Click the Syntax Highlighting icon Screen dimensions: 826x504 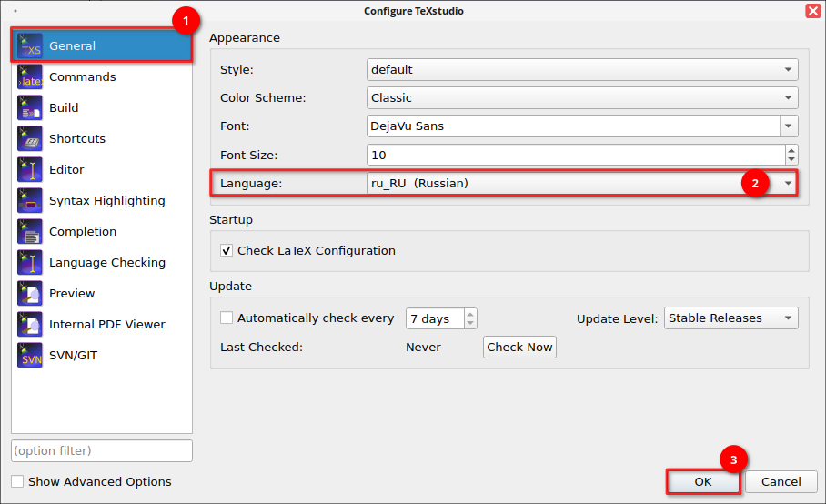tap(30, 201)
